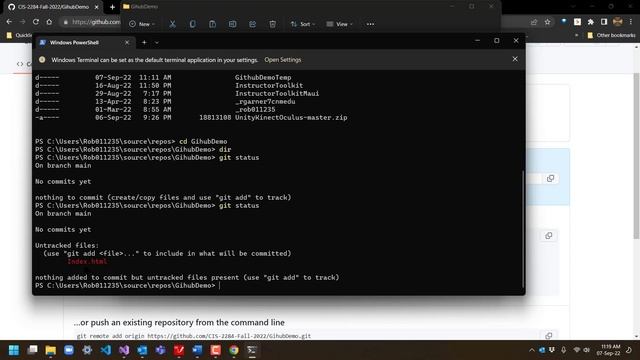Image resolution: width=640 pixels, height=360 pixels.
Task: Open See more ellipsis in File Explorer
Action: pos(370,24)
